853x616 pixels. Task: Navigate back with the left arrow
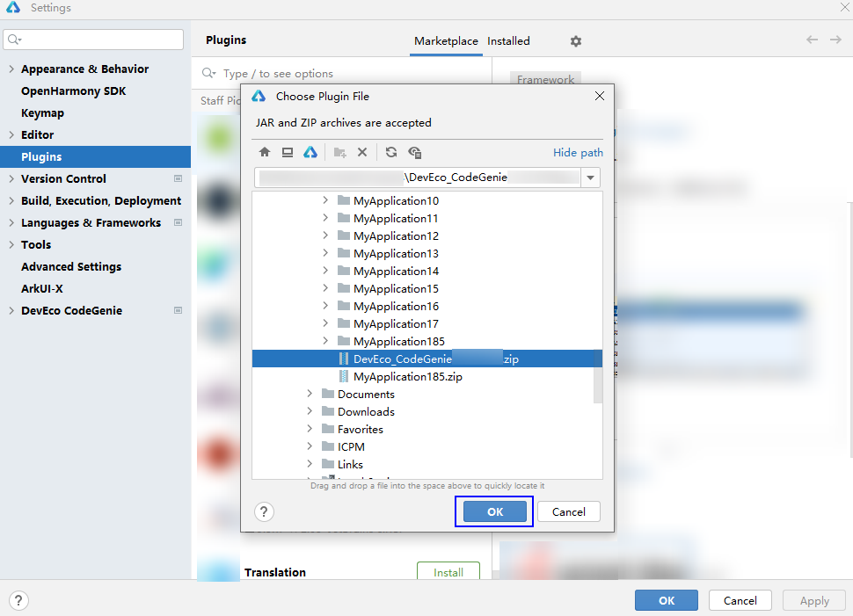(813, 40)
